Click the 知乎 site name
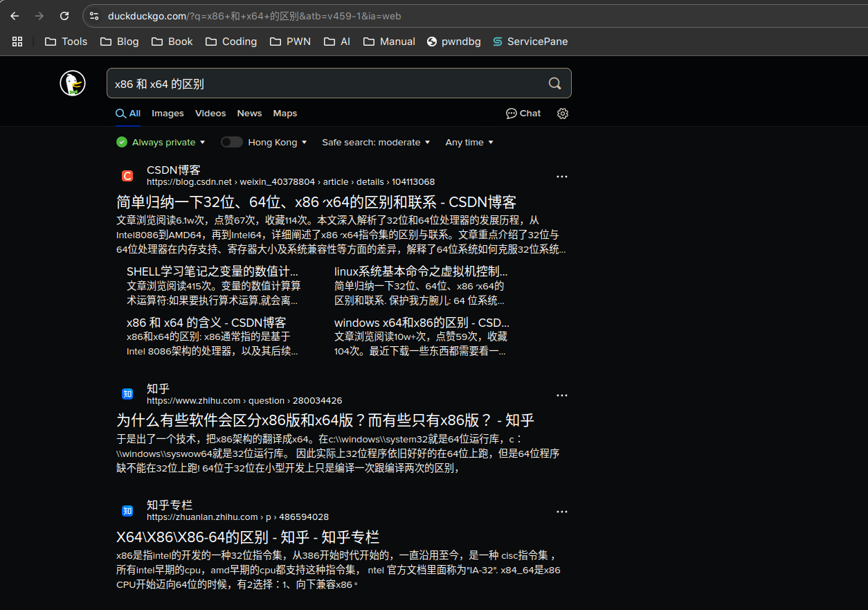 (158, 388)
